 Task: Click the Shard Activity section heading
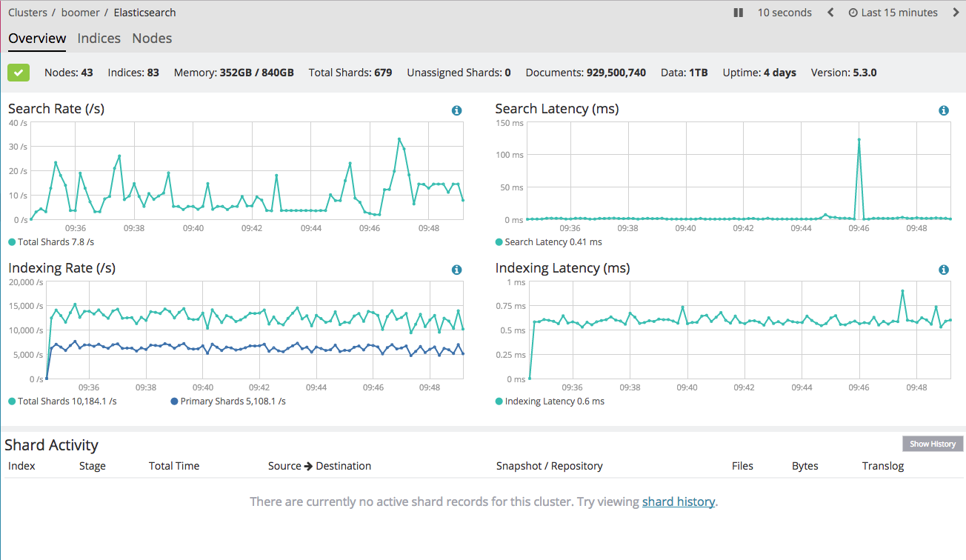pos(52,444)
